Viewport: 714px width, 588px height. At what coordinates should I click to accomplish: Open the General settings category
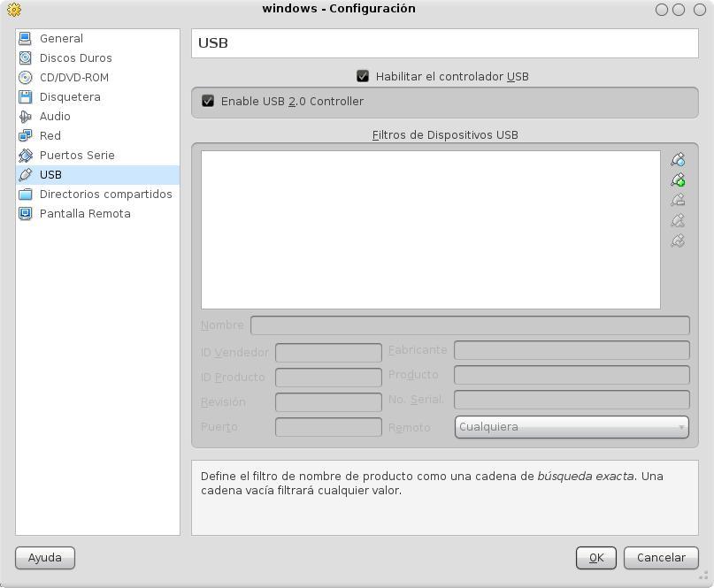97,39
